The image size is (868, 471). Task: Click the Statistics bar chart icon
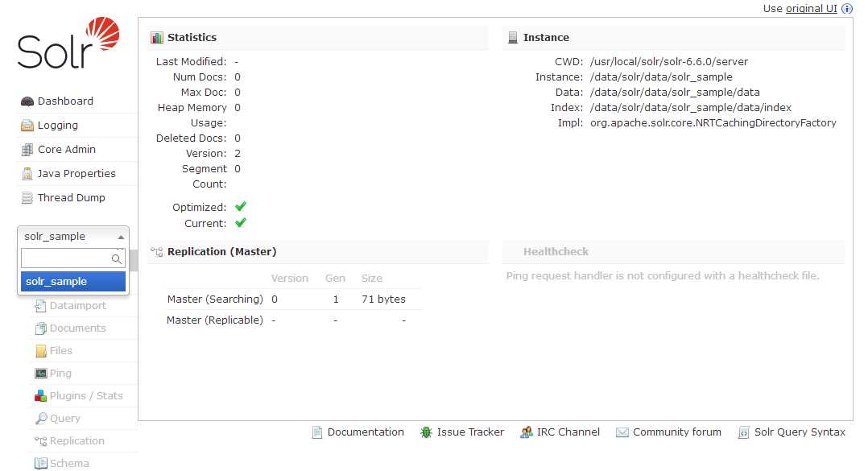coord(157,38)
